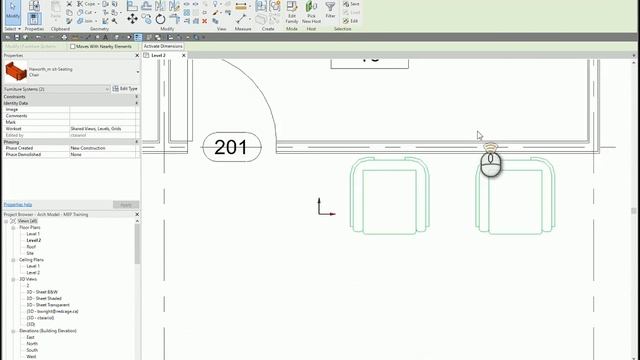Select the Measure Between Two References tool
640x360 pixels.
[241, 19]
